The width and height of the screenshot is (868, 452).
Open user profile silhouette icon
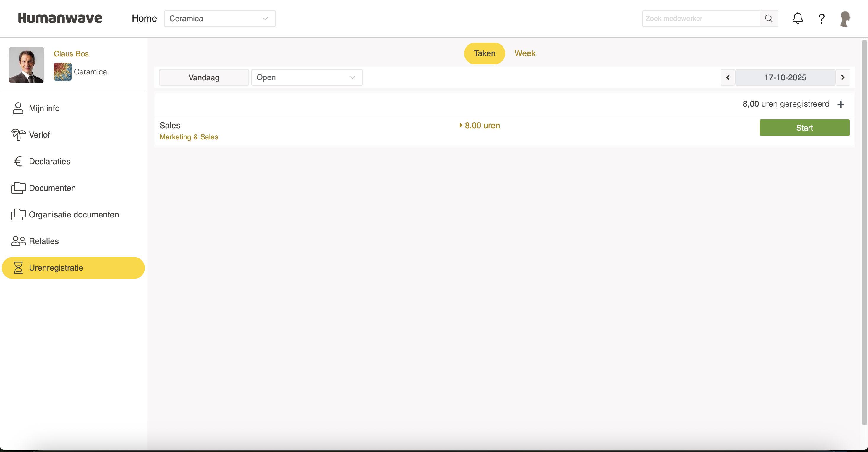click(845, 19)
